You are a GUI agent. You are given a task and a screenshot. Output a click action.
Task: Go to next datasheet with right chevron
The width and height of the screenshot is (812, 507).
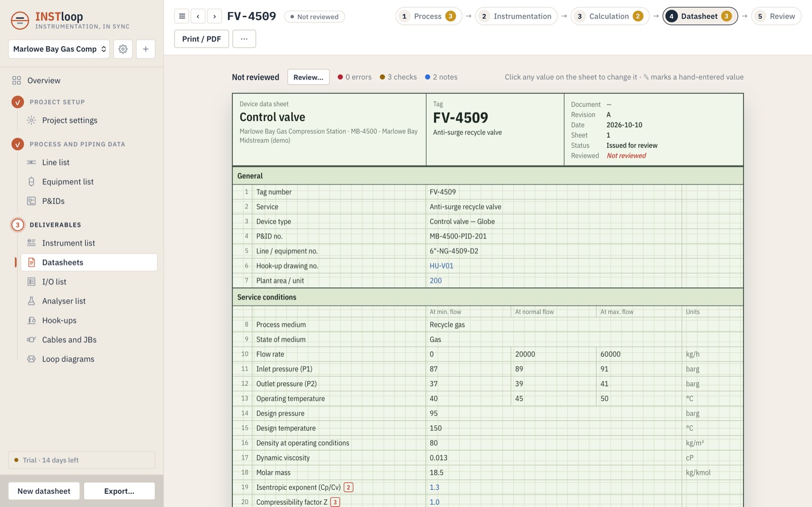[x=215, y=16]
